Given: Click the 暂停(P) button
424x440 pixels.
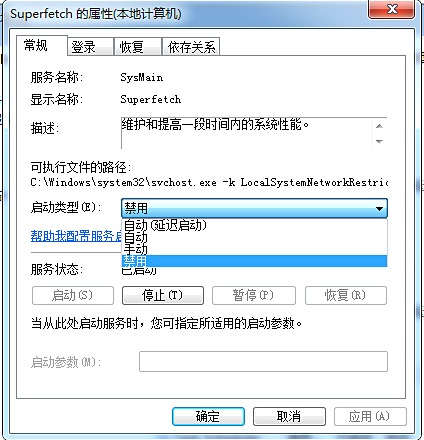Looking at the screenshot, I should pos(254,295).
